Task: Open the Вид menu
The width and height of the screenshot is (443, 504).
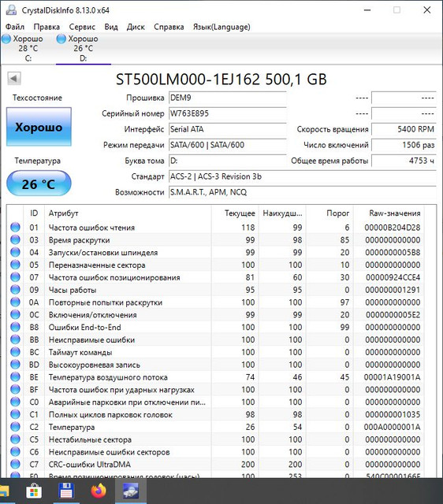Action: [111, 27]
